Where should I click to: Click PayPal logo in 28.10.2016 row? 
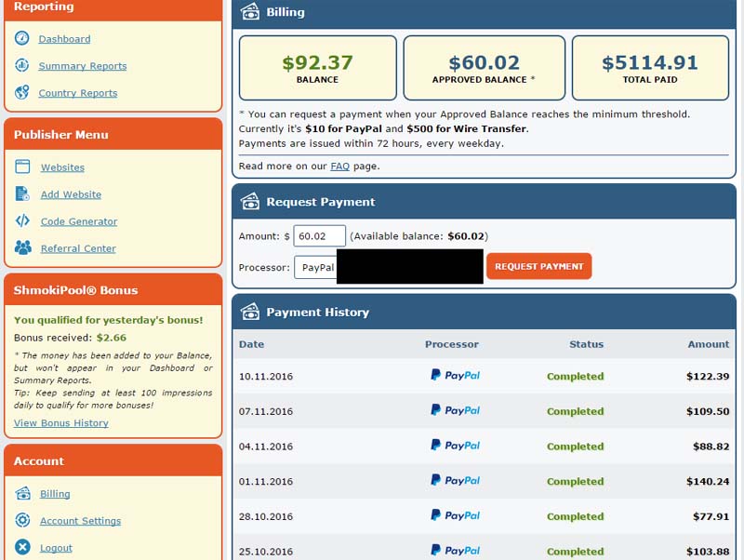click(455, 515)
